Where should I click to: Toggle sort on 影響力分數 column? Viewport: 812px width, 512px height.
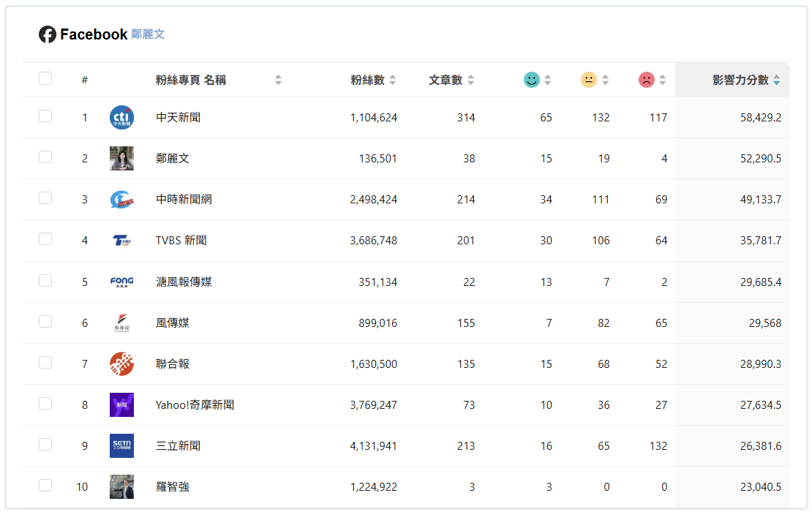776,80
